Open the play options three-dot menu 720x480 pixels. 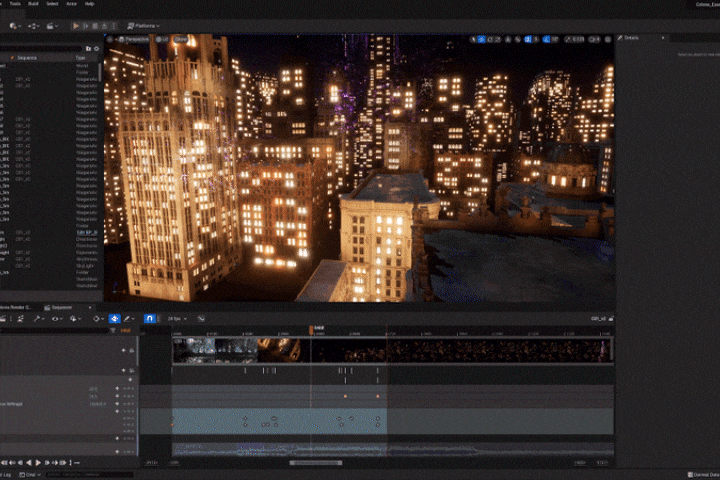[x=114, y=26]
